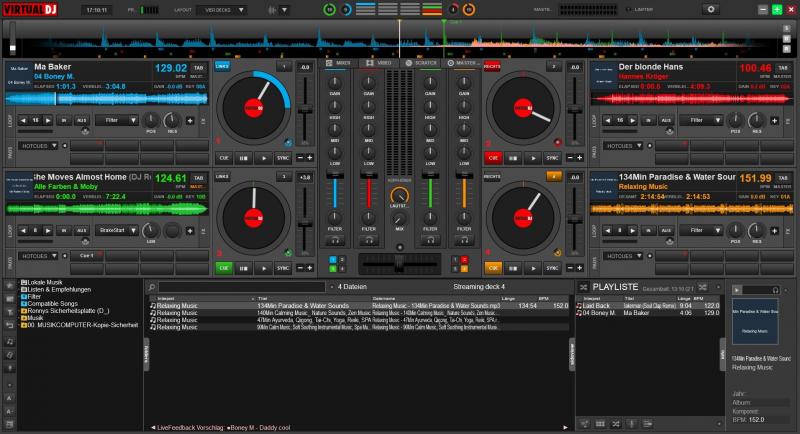This screenshot has height=434, width=800.
Task: Double the loop length on deck 2
Action: (632, 120)
